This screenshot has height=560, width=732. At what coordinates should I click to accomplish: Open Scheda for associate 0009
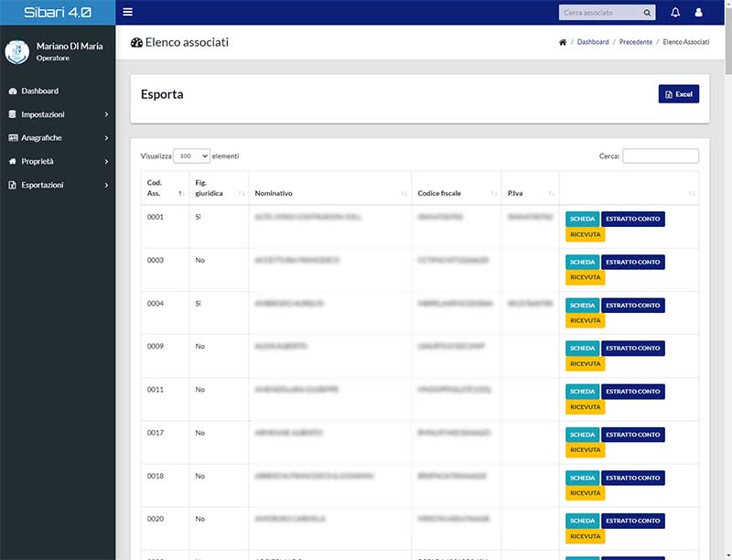(583, 348)
